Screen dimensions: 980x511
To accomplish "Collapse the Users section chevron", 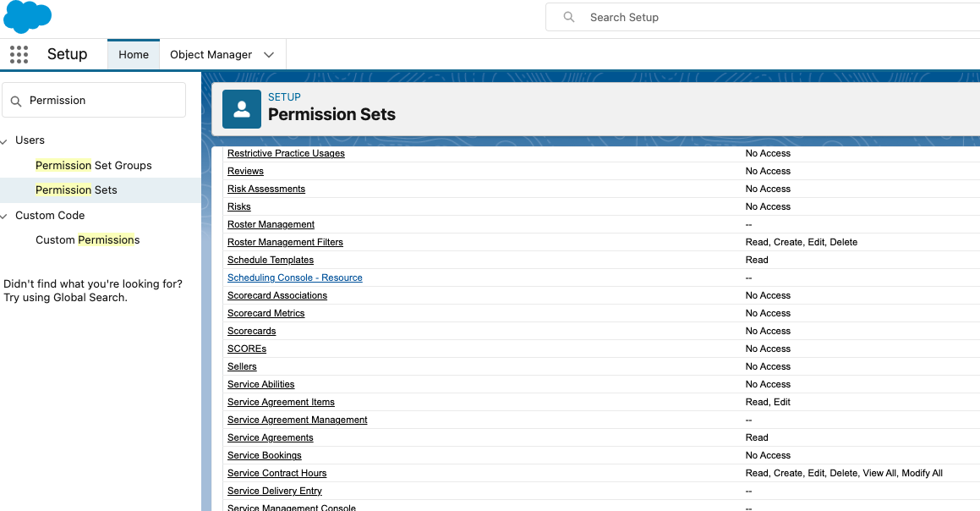I will (4, 140).
